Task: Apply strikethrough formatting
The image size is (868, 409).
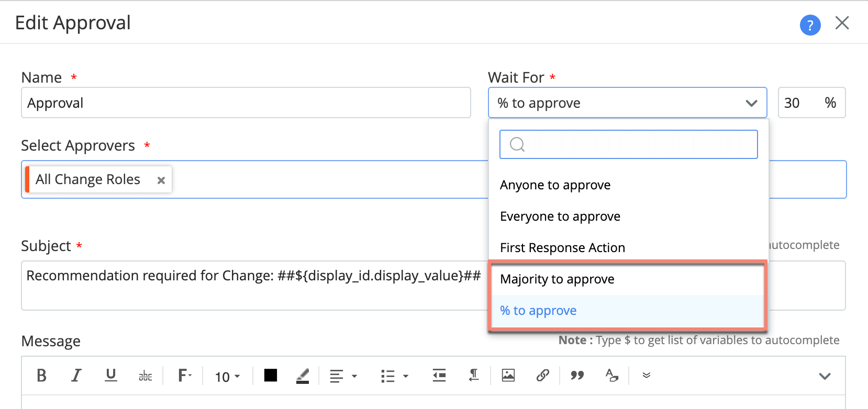Action: point(146,376)
